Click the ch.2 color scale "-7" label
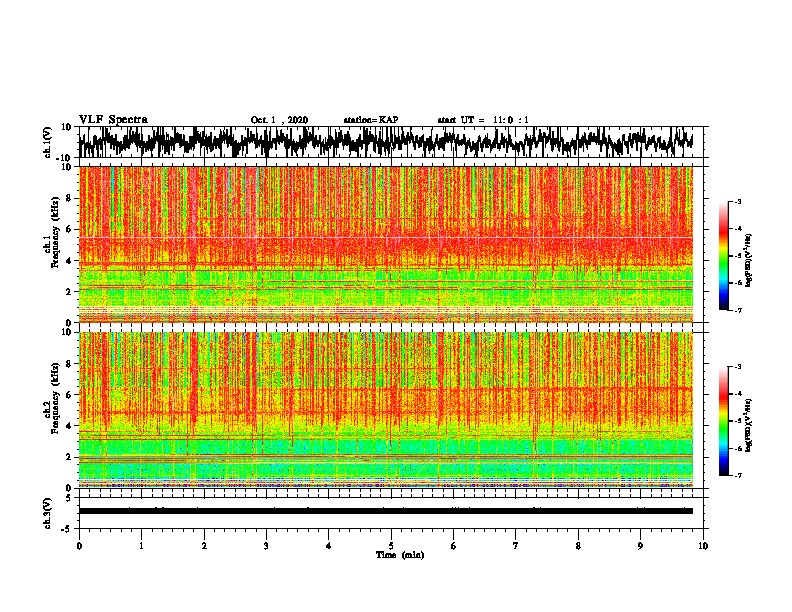 [737, 476]
